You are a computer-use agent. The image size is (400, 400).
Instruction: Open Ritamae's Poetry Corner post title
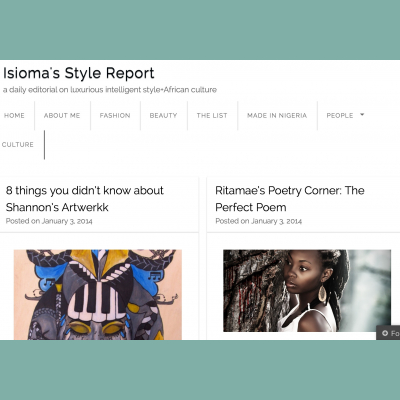click(x=290, y=199)
